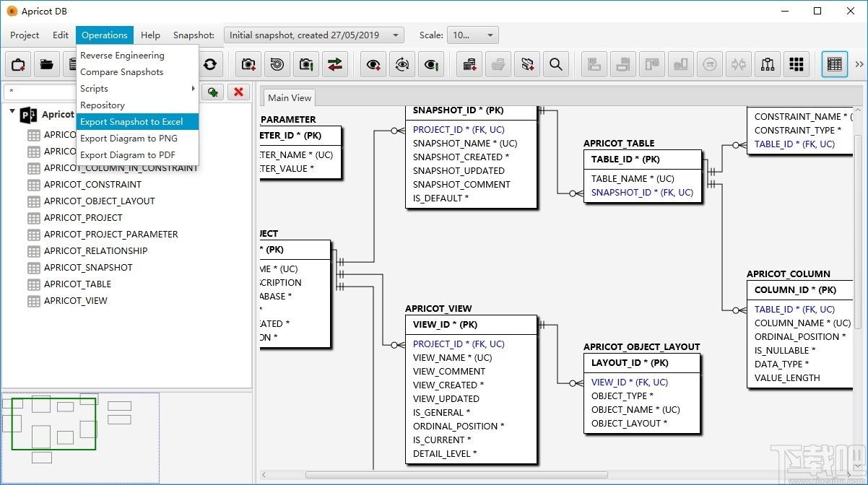
Task: Open the Snapshot selection dropdown
Action: tap(314, 35)
